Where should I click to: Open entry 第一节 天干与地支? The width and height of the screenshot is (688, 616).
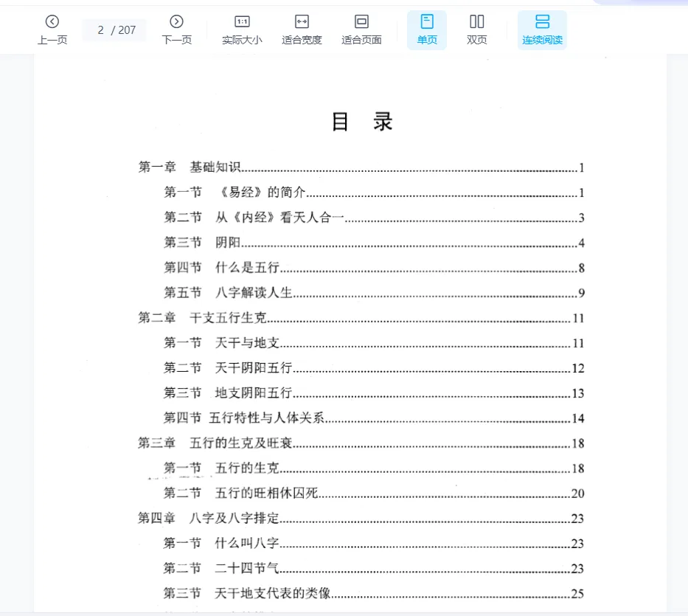[374, 342]
